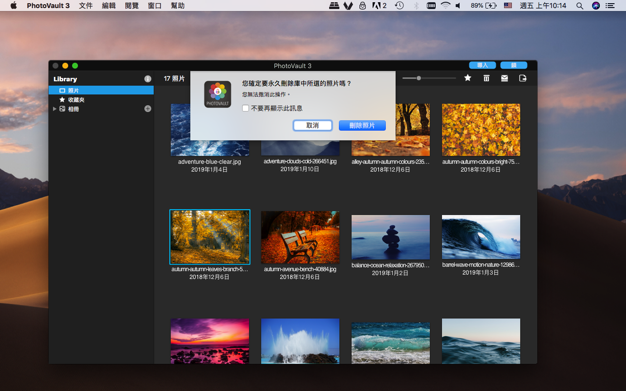
Task: Select 相冊 in Library sidebar
Action: click(x=101, y=109)
